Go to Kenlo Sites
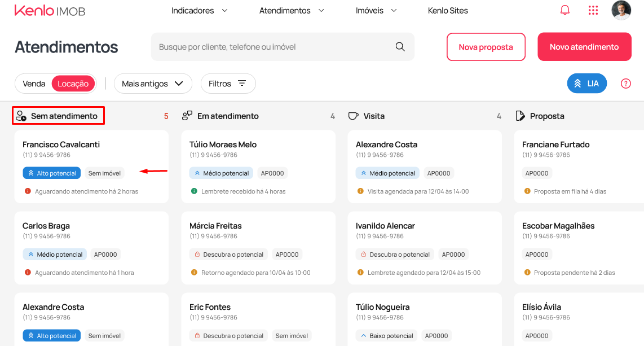 tap(448, 11)
